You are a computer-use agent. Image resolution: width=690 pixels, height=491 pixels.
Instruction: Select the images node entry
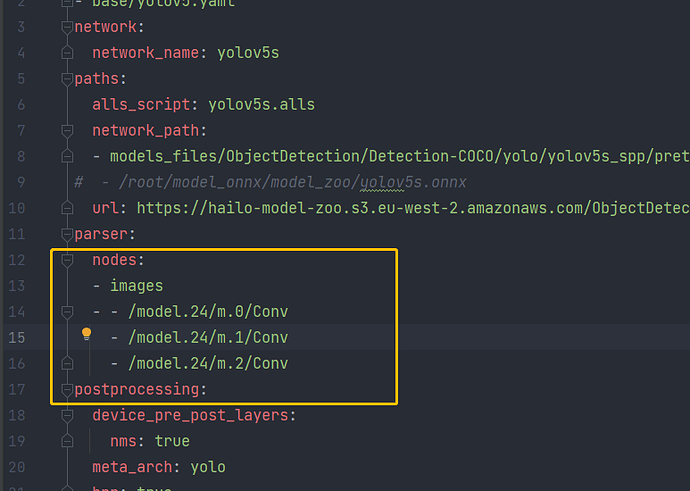(136, 287)
